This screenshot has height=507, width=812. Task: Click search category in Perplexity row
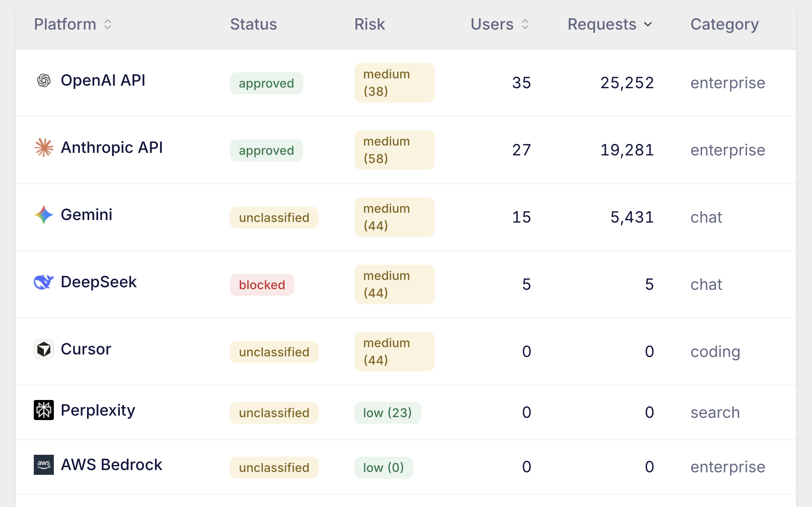(715, 412)
